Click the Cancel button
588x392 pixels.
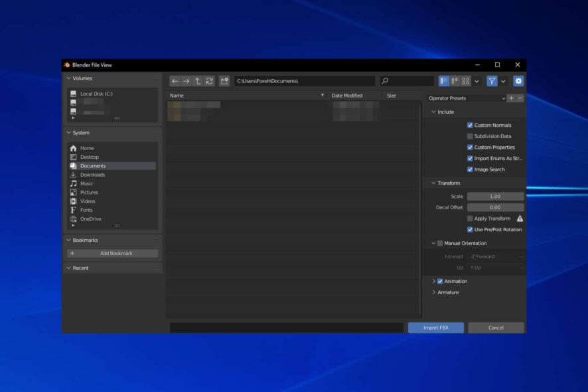496,328
